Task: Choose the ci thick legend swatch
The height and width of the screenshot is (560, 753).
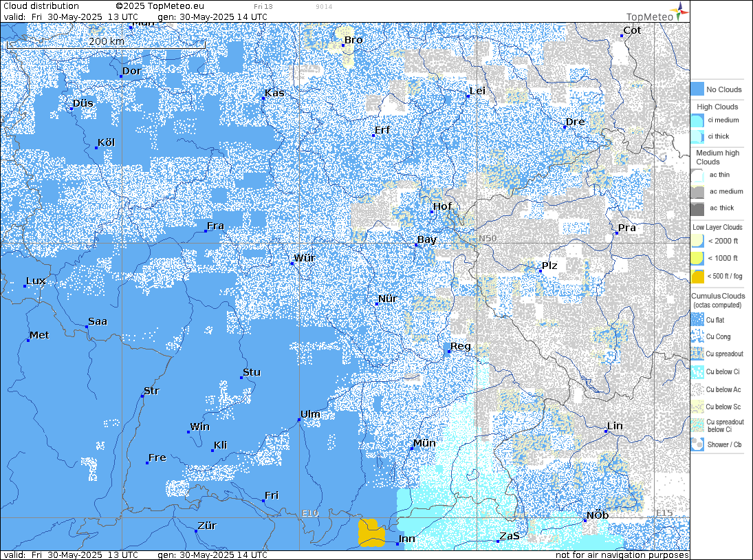Action: [697, 136]
